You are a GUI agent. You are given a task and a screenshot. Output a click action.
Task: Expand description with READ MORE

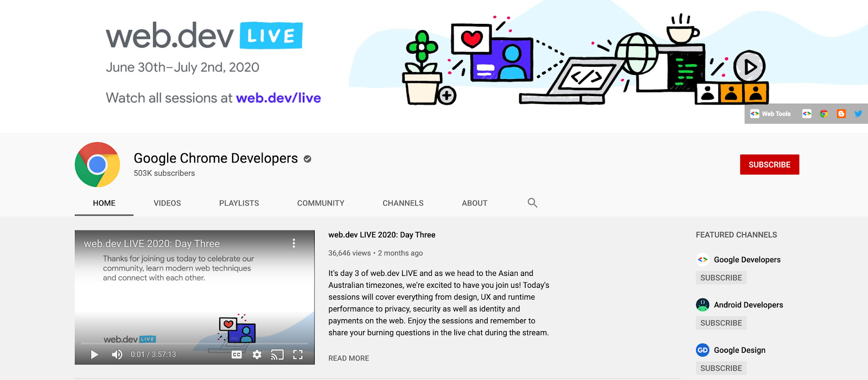pyautogui.click(x=349, y=358)
